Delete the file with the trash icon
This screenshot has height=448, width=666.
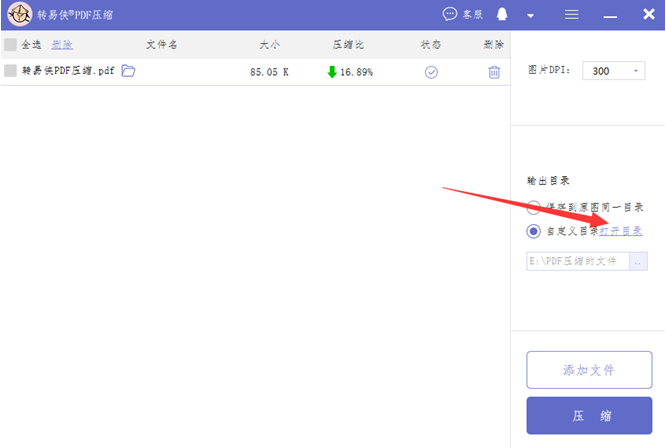point(494,72)
